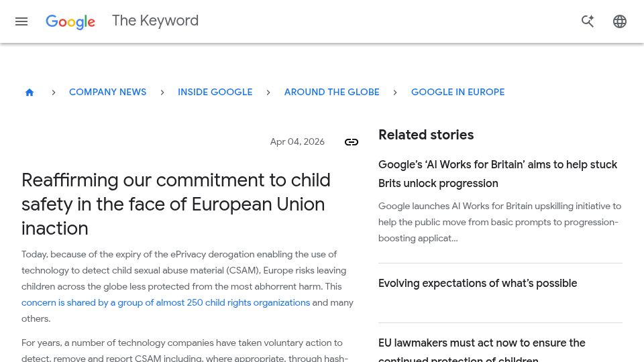Click the article headline about child safety

tap(176, 204)
